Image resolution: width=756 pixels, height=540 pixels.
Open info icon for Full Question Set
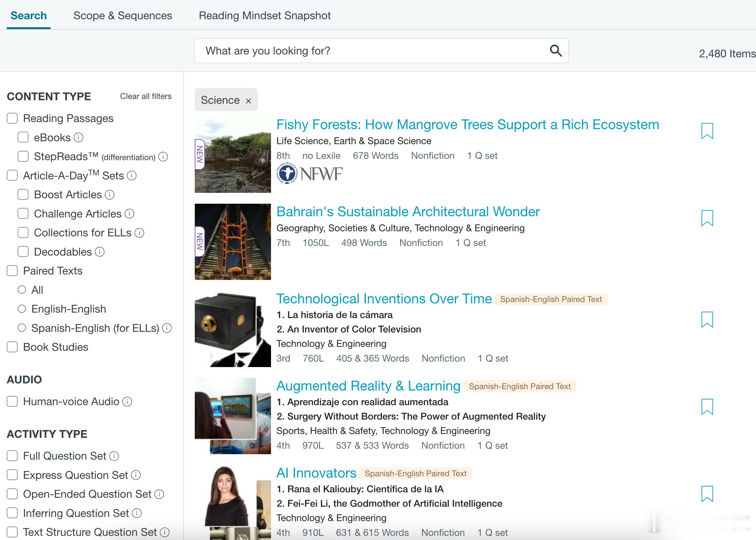pos(114,456)
